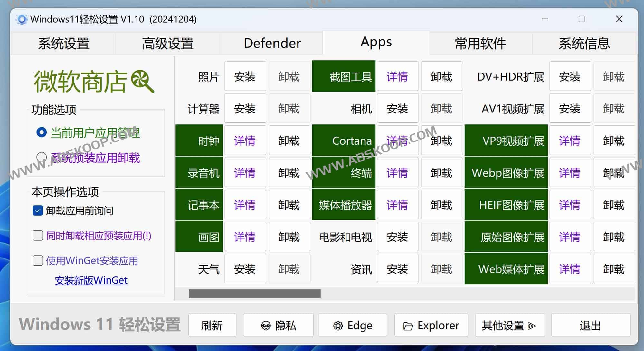This screenshot has width=644, height=351.
Task: Click the horizontal scrollbar thumb
Action: [x=255, y=294]
